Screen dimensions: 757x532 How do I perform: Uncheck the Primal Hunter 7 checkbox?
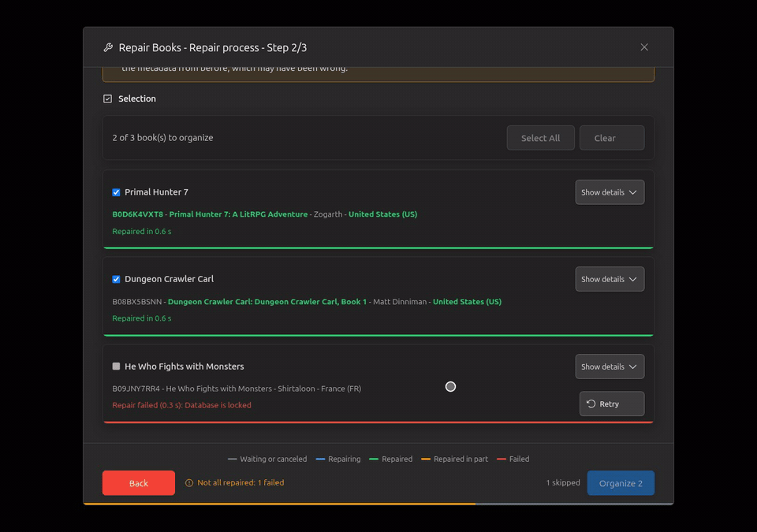117,192
